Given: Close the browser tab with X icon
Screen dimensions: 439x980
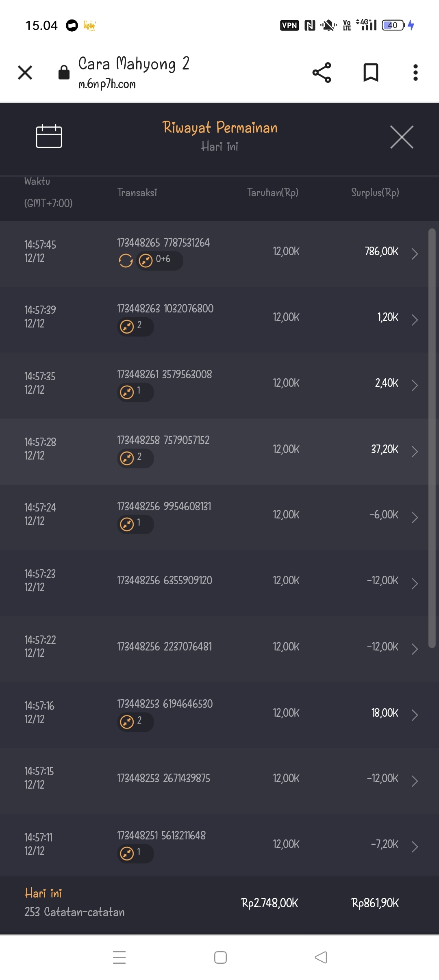Looking at the screenshot, I should [x=25, y=73].
